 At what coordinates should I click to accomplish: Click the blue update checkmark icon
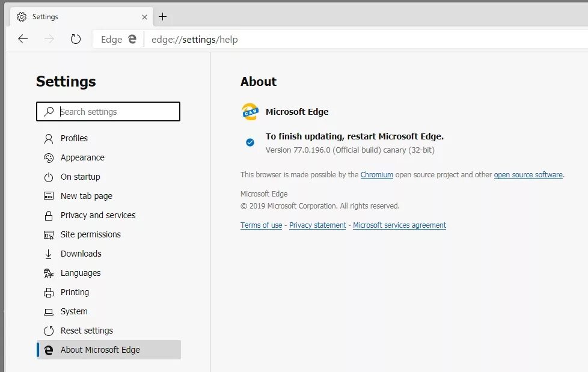(250, 142)
